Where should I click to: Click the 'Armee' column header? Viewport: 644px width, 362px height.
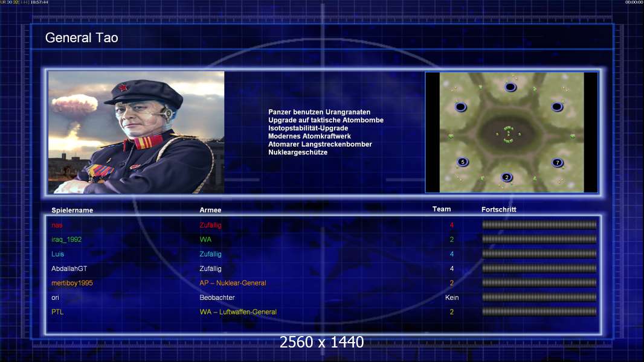(x=210, y=210)
